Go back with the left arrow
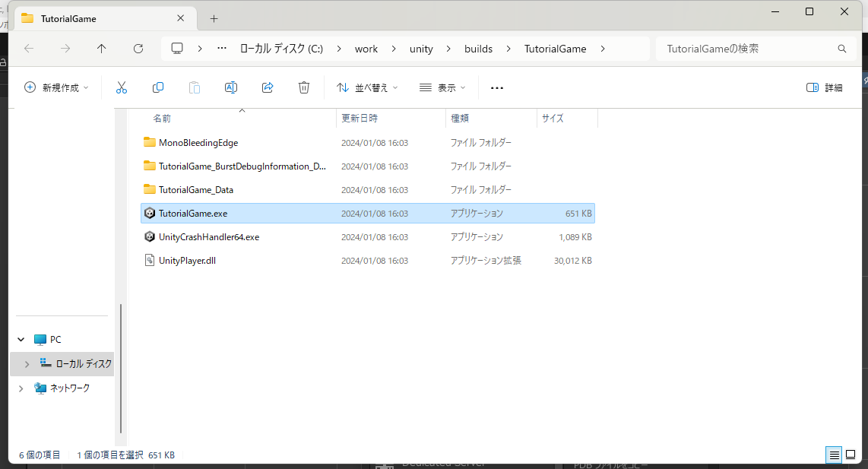This screenshot has width=868, height=469. coord(29,49)
